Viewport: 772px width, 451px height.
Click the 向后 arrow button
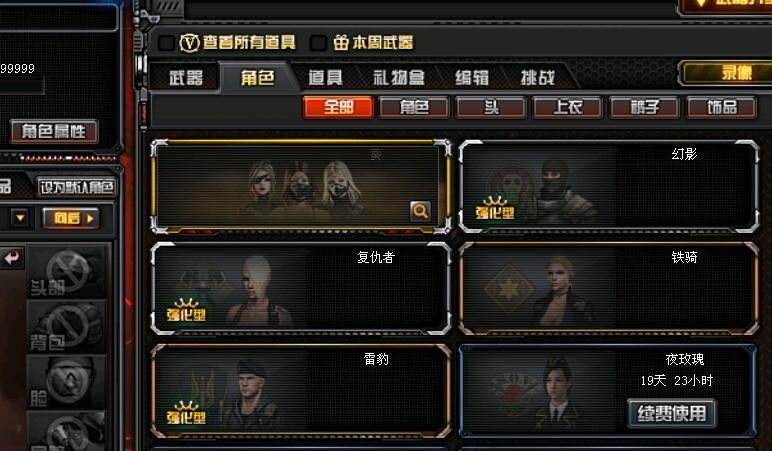point(73,218)
